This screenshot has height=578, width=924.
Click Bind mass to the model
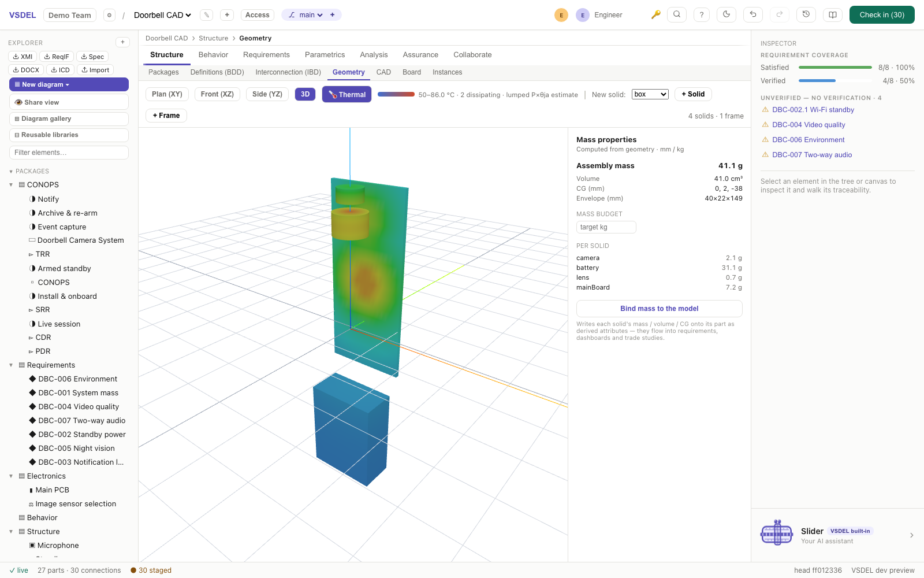659,309
